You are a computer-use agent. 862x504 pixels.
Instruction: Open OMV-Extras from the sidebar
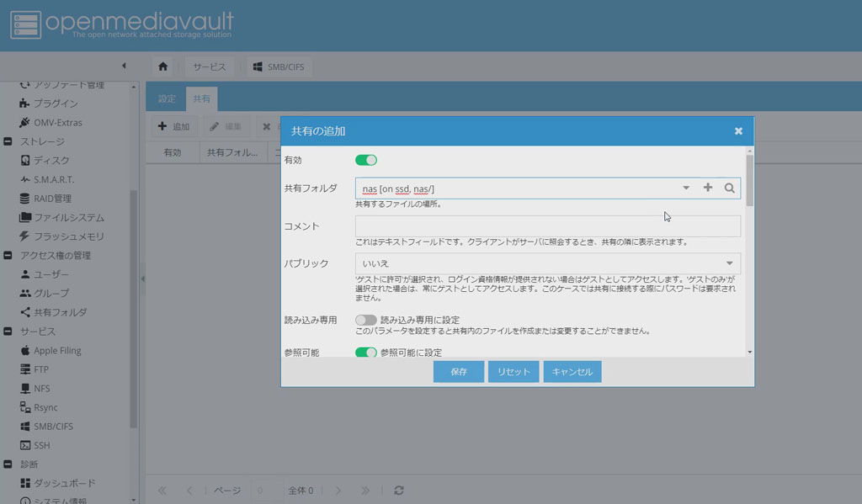pos(57,122)
